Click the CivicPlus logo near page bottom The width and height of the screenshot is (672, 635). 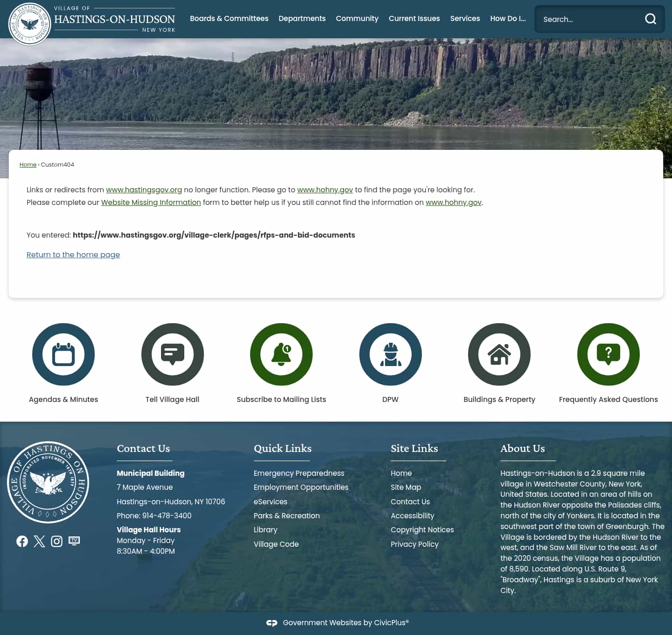(272, 622)
